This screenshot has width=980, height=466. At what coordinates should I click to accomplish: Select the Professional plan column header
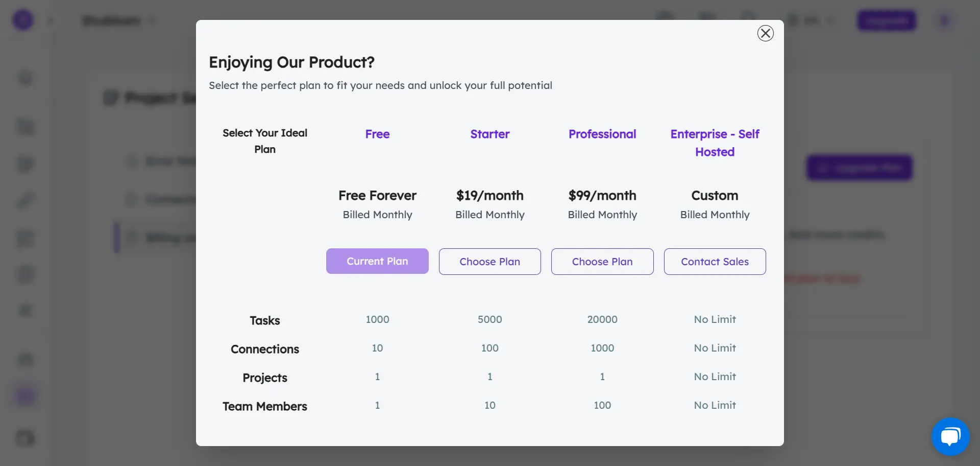pos(602,134)
